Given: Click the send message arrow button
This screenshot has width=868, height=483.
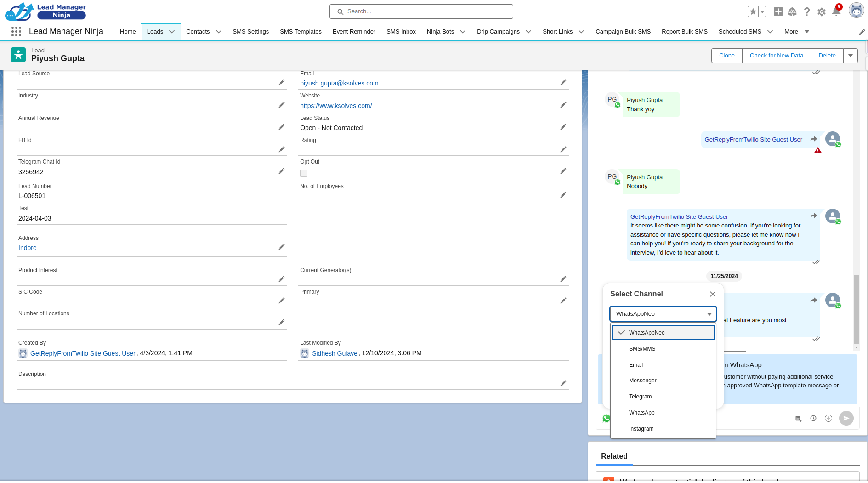Looking at the screenshot, I should (x=846, y=418).
